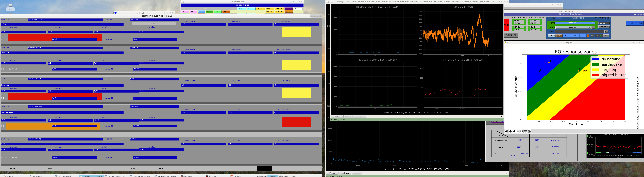Viewport: 644px width, 177px height.
Task: Save the Figure 1 plot image
Action: pos(529,131)
